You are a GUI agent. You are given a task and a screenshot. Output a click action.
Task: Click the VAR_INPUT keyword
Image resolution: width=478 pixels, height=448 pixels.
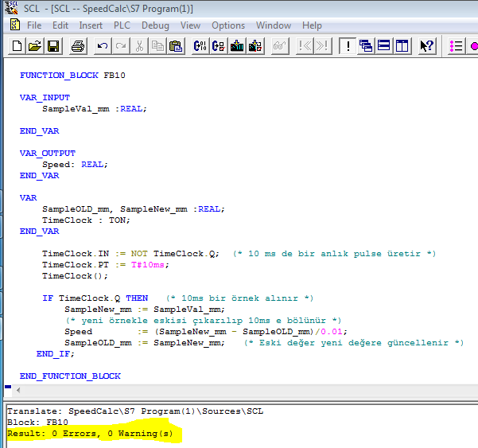click(45, 98)
